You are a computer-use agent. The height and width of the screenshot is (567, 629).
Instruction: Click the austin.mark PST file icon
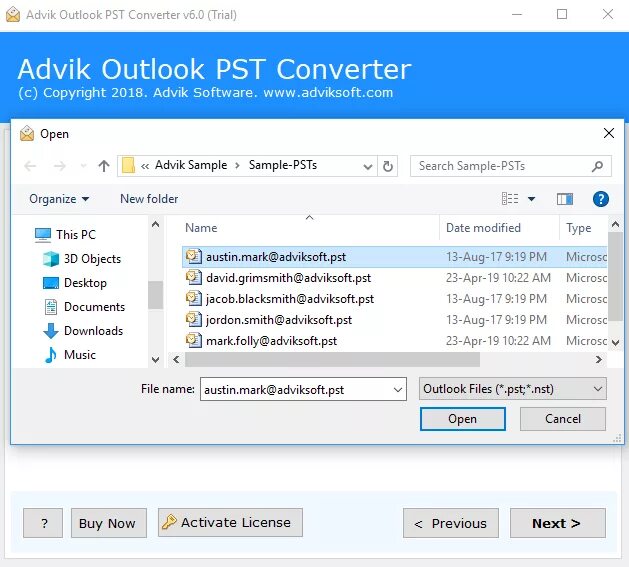pyautogui.click(x=194, y=256)
